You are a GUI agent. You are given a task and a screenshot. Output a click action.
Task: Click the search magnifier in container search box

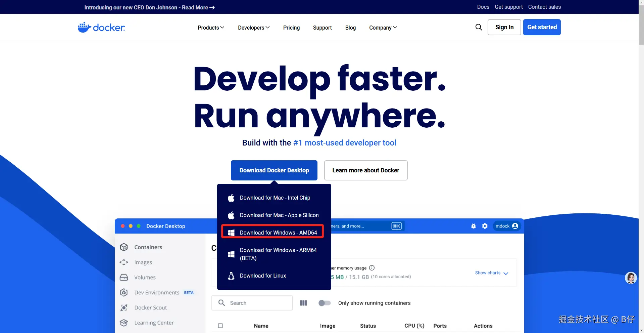(222, 303)
